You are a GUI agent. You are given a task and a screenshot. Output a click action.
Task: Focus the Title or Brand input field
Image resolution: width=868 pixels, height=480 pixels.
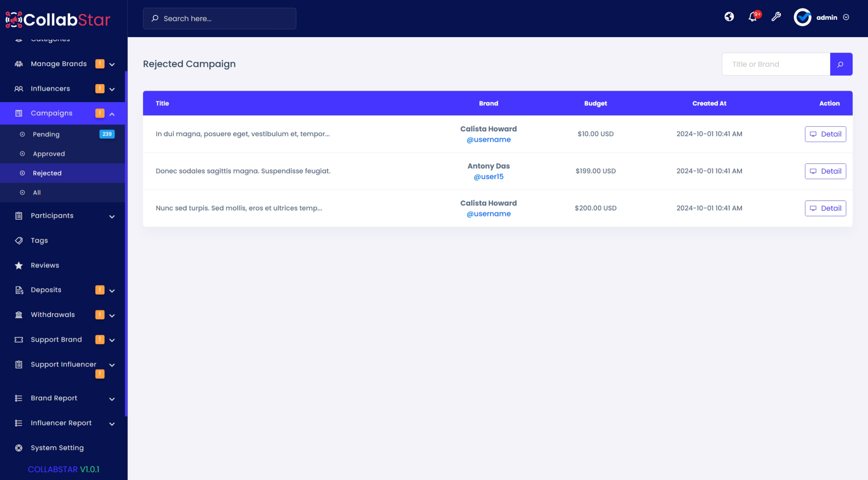pos(776,64)
